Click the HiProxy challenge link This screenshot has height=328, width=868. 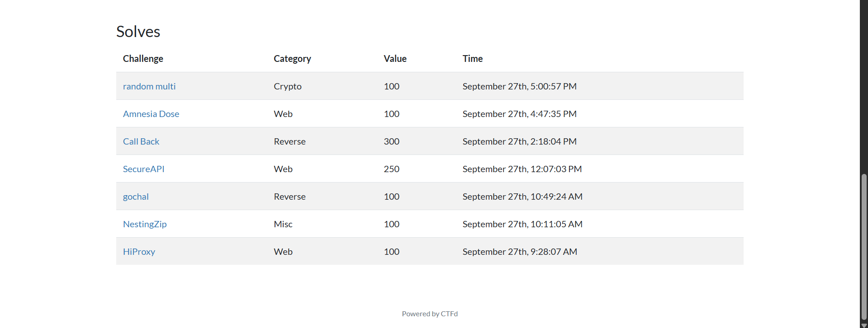point(139,252)
